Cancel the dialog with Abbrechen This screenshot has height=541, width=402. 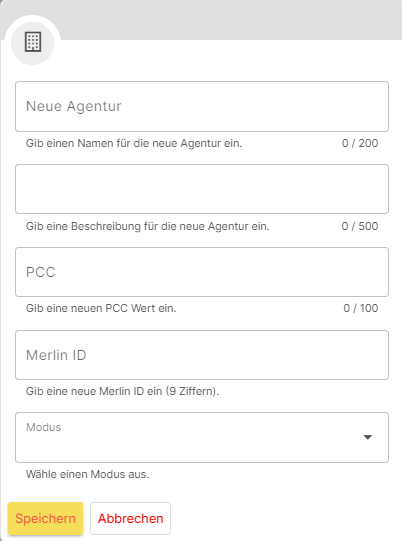(x=130, y=519)
